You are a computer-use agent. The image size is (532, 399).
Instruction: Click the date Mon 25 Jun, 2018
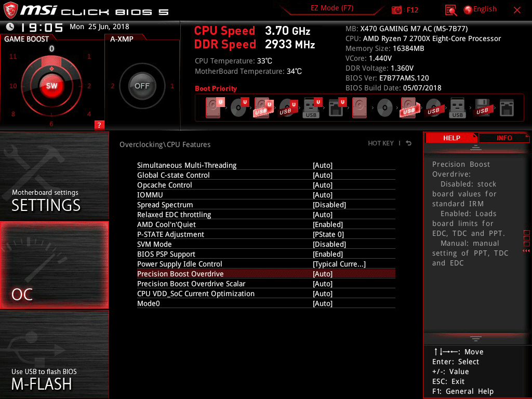pyautogui.click(x=99, y=26)
